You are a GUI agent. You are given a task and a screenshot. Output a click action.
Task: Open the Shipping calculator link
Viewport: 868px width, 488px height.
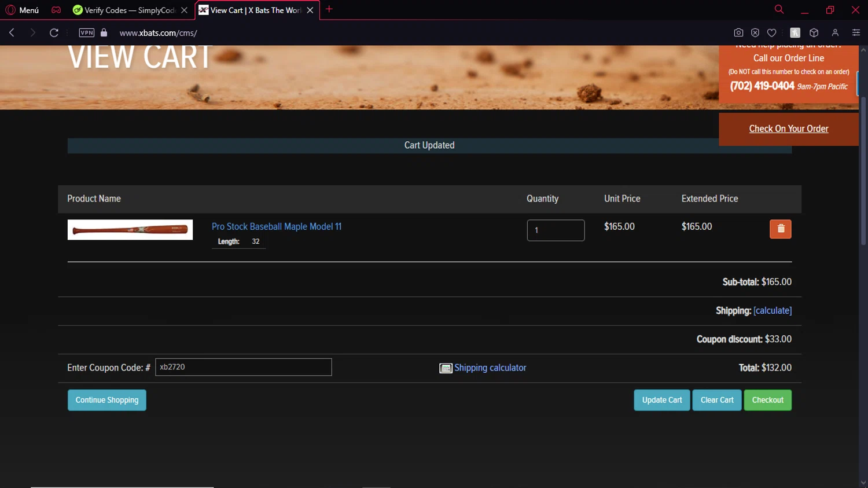tap(490, 368)
